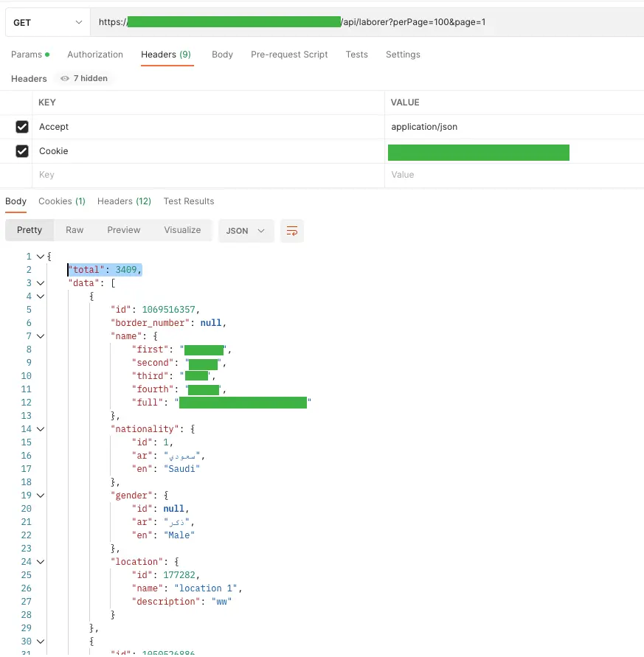Switch to Preview response view
Viewport: 644px width, 657px height.
point(123,230)
